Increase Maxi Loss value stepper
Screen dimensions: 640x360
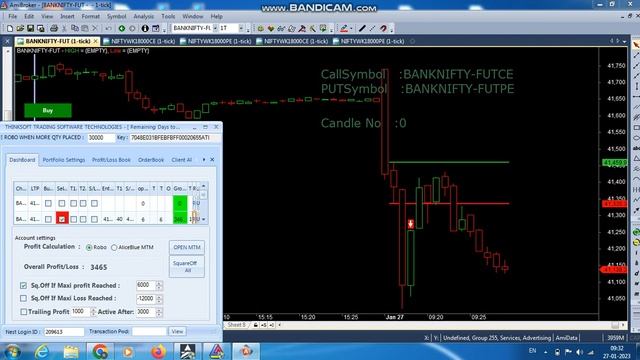pos(159,296)
